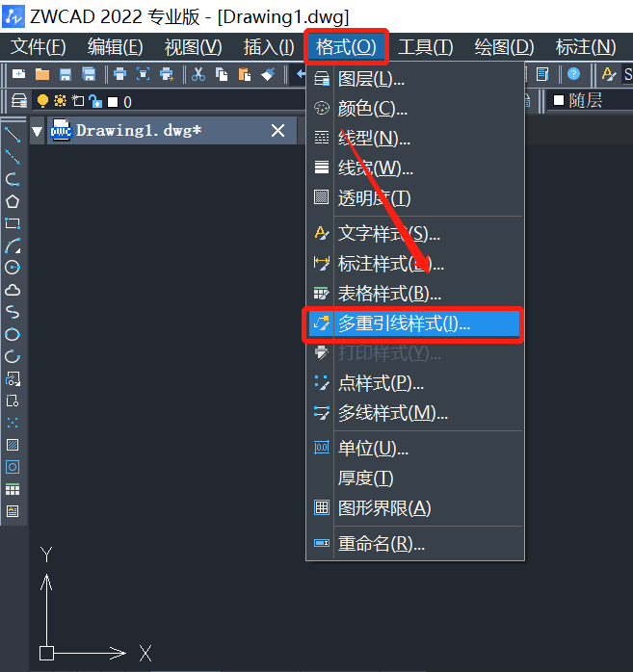Screen dimensions: 633x672
Task: Click the blue Help question icon
Action: click(x=573, y=74)
